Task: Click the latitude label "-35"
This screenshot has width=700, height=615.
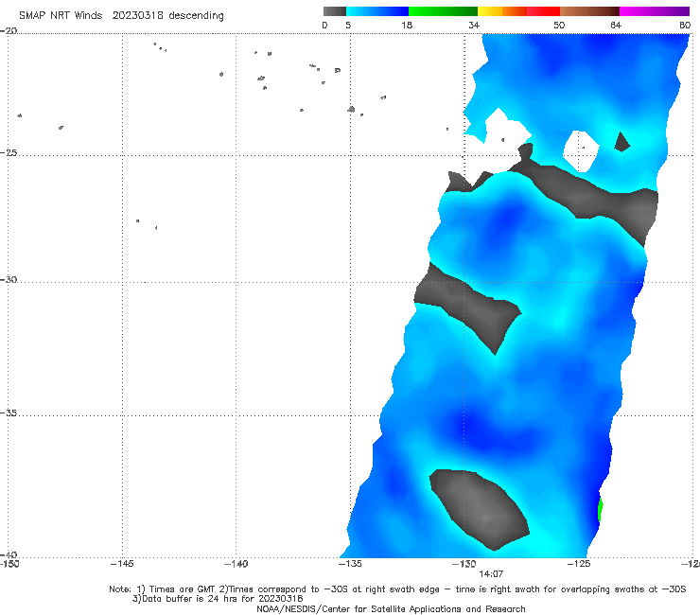Action: 9,413
